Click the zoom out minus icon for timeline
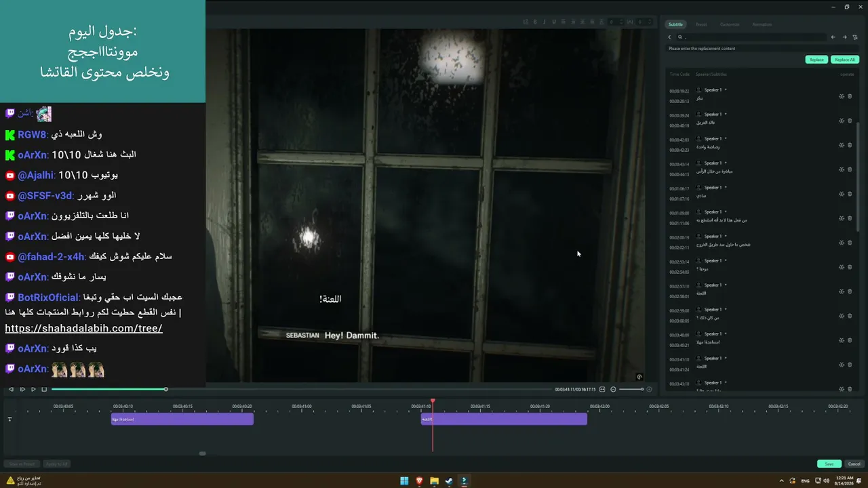The image size is (868, 488). pos(613,389)
